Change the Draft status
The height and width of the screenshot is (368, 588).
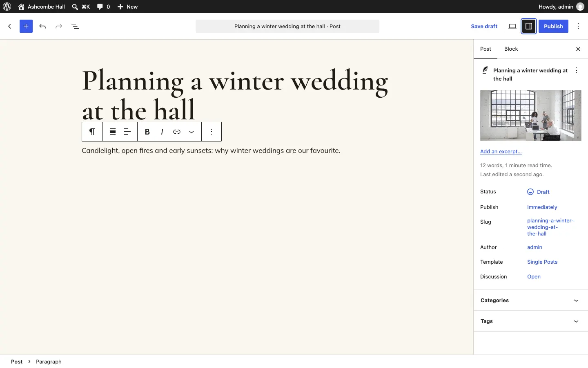[x=538, y=192]
